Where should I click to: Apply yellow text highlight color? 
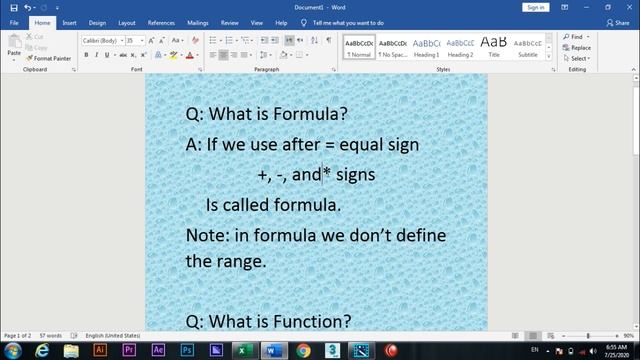click(173, 55)
